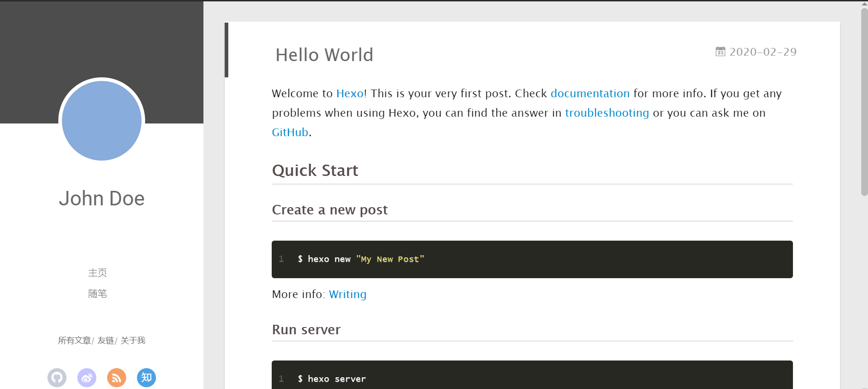
Task: Open the 随笔 menu item
Action: pos(98,294)
